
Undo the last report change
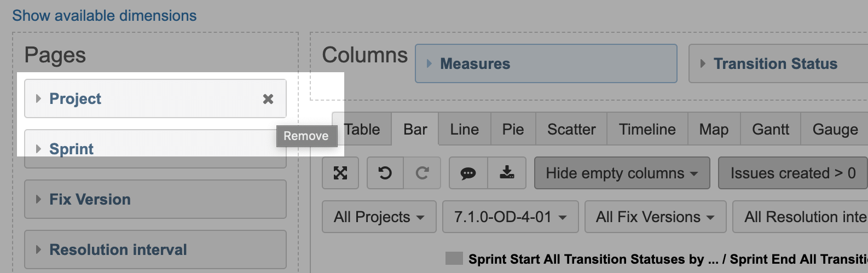385,173
